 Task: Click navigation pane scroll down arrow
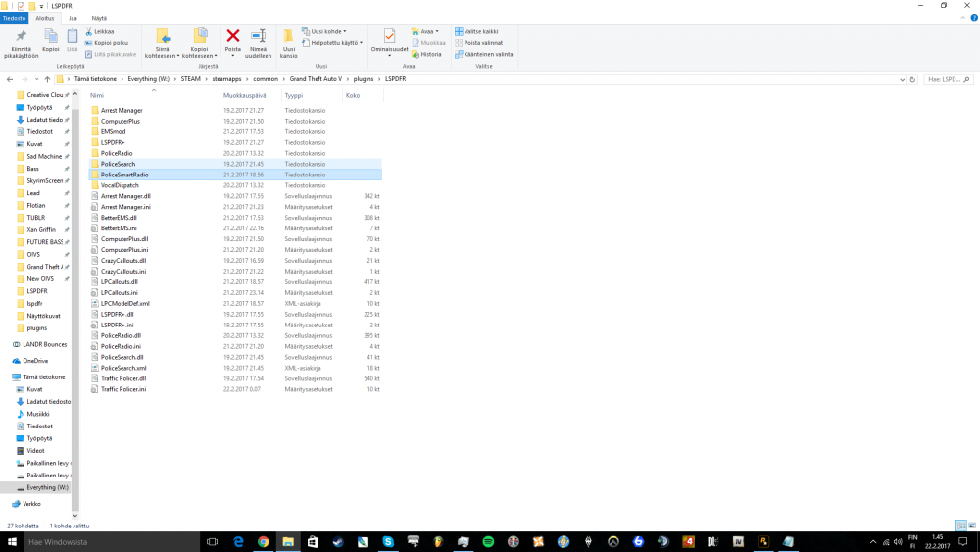point(75,516)
